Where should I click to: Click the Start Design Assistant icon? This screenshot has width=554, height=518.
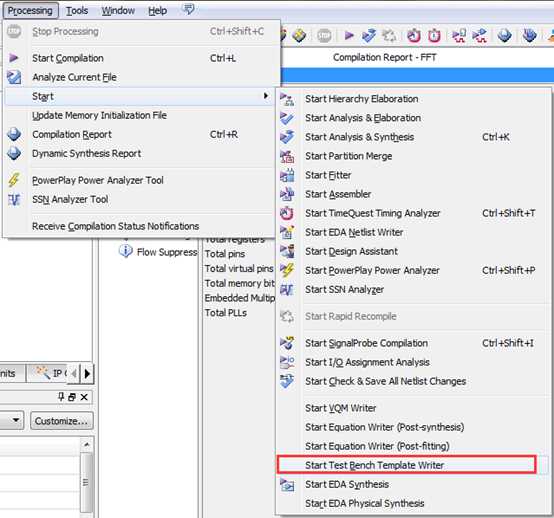point(287,251)
